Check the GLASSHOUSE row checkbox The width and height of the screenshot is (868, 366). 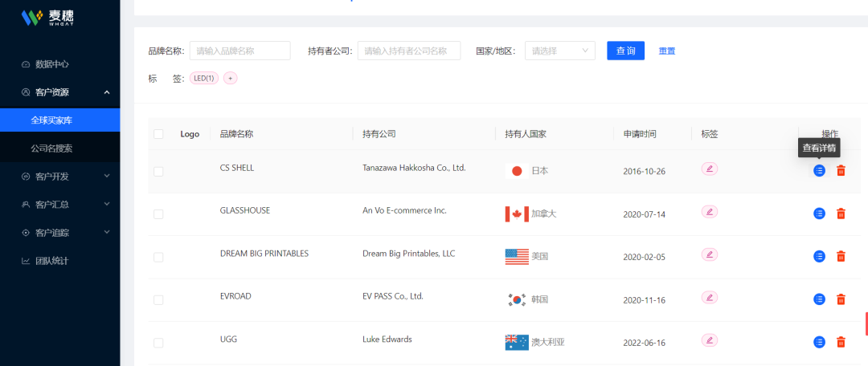click(158, 214)
